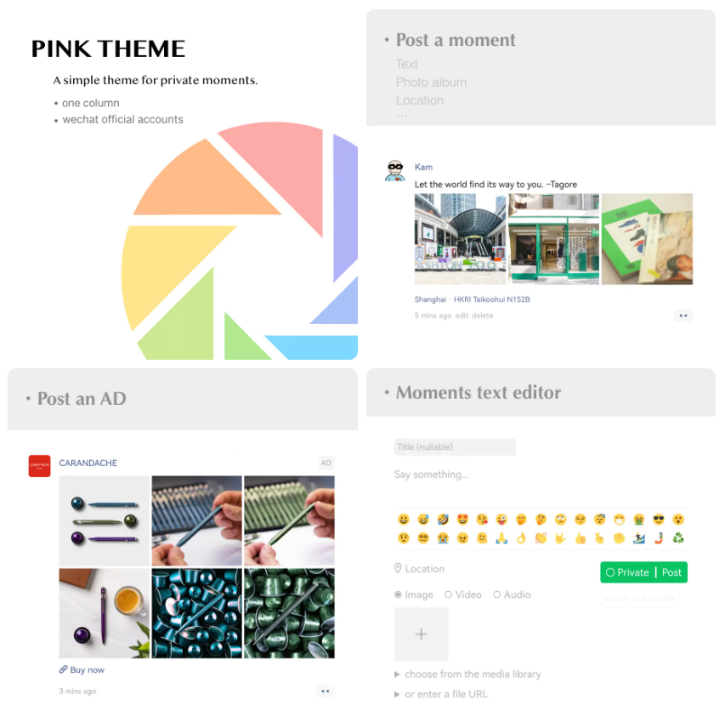Click the delete link on Kam's post
The width and height of the screenshot is (725, 728).
click(x=483, y=316)
